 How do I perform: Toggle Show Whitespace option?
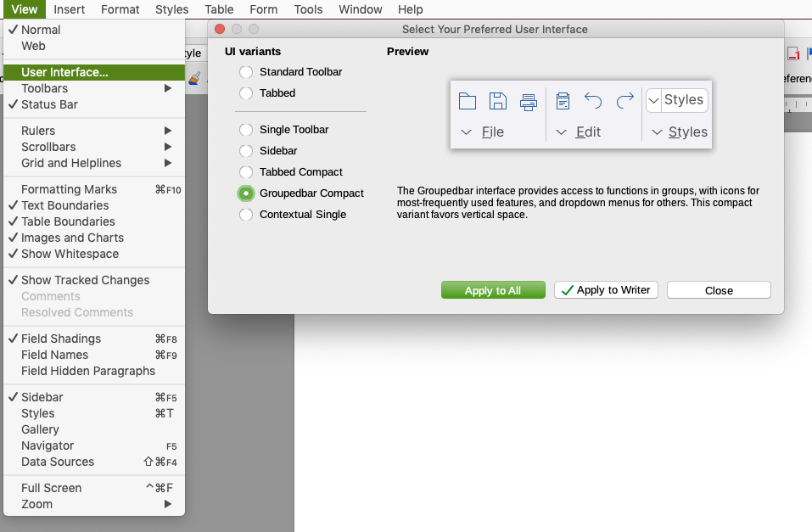coord(93,254)
